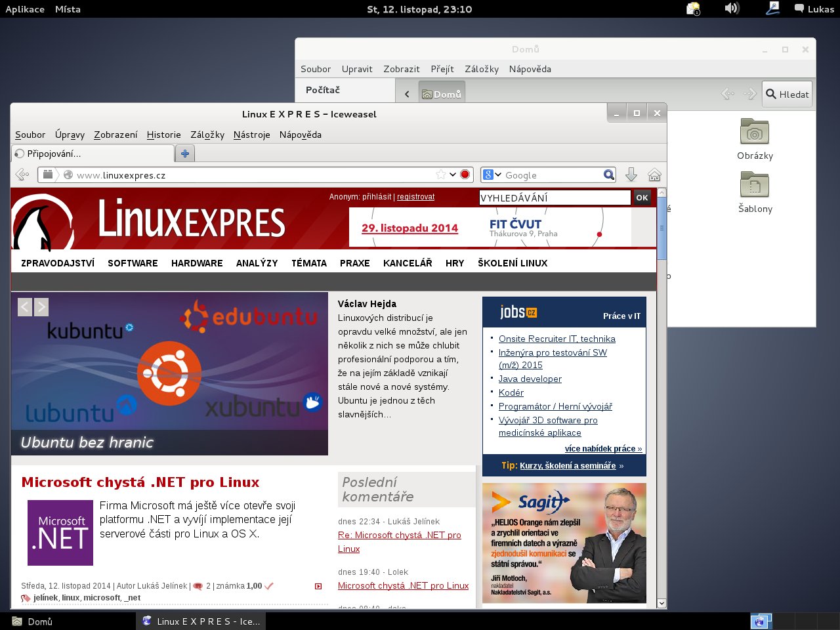Open Záložky menu in Iceweasel
The image size is (840, 630).
coord(207,135)
